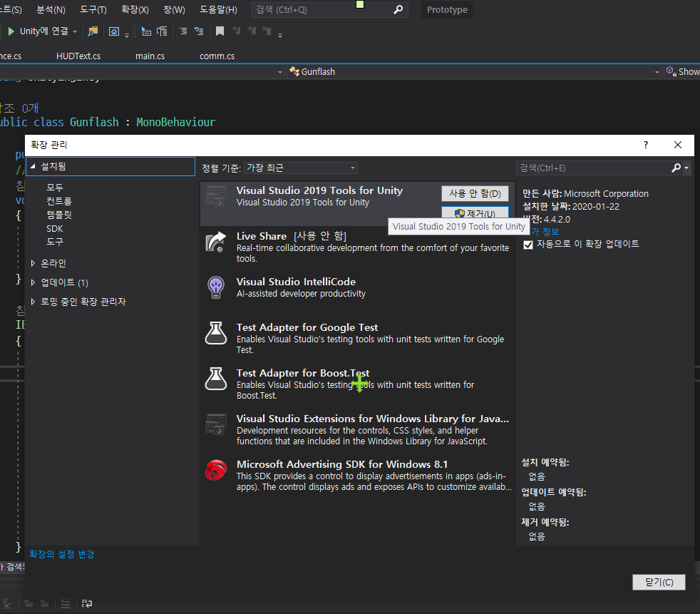Open the 창(W) menu
Viewport: 700px width, 614px height.
click(174, 9)
